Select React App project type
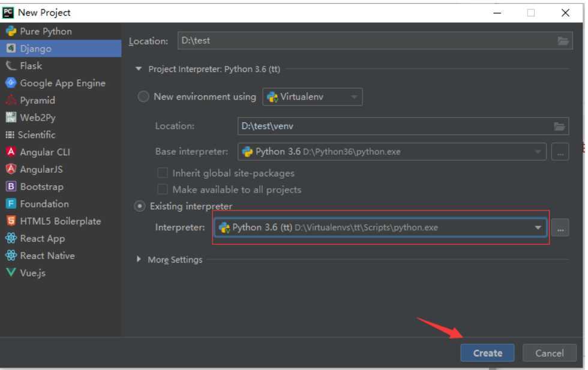Screen dimensions: 588x370 click(x=61, y=238)
